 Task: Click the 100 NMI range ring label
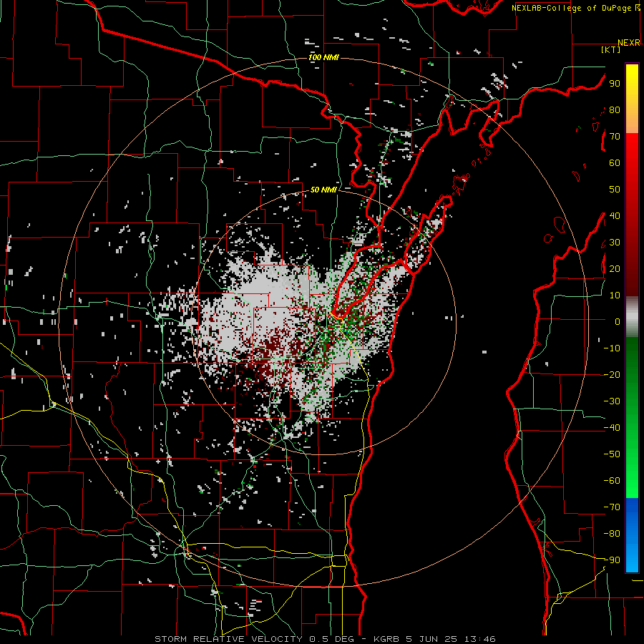point(323,57)
